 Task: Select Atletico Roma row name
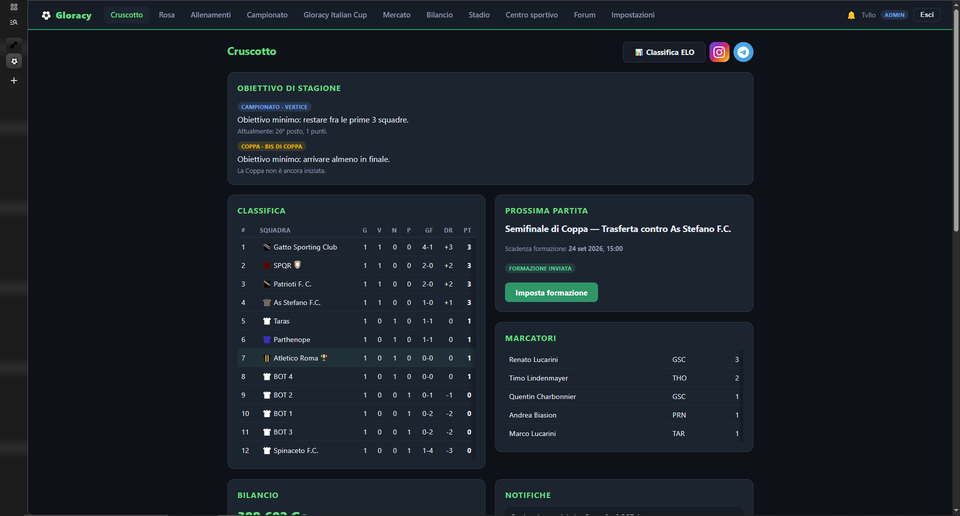tap(296, 358)
